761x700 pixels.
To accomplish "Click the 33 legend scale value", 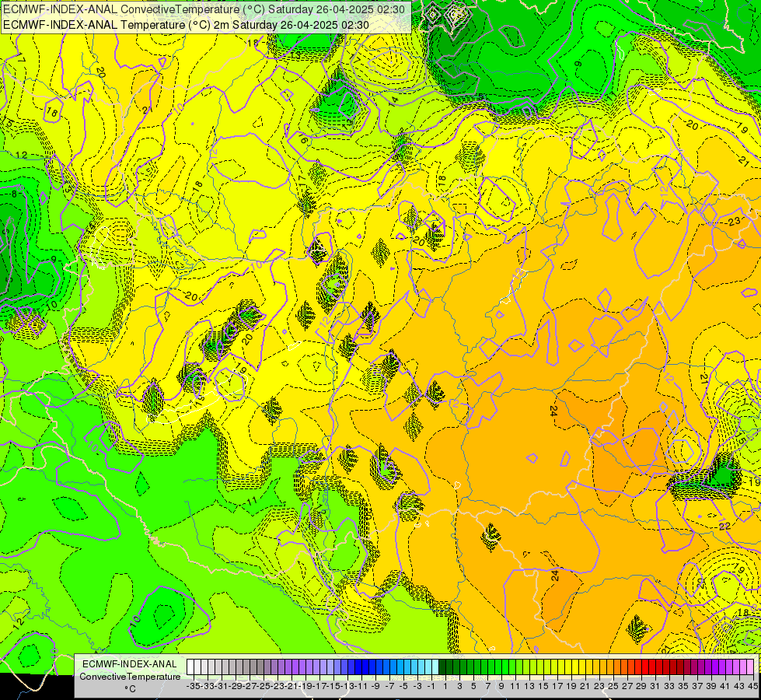I will (x=668, y=687).
